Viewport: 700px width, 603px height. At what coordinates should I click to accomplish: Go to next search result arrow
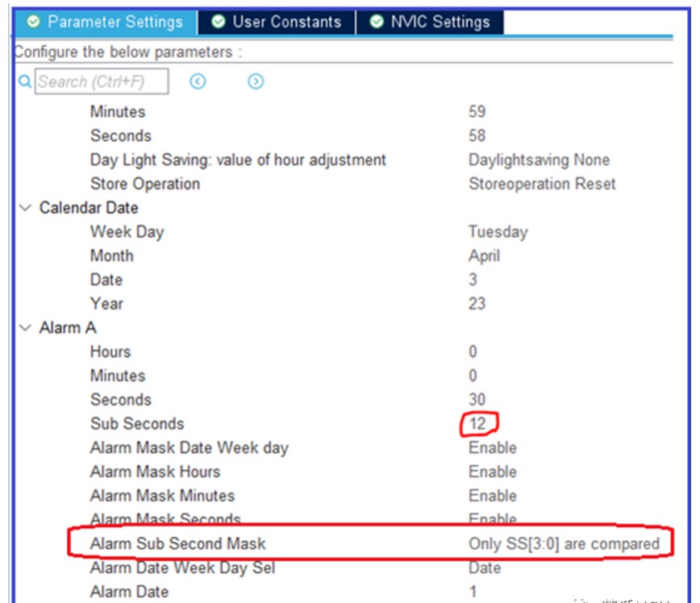256,81
